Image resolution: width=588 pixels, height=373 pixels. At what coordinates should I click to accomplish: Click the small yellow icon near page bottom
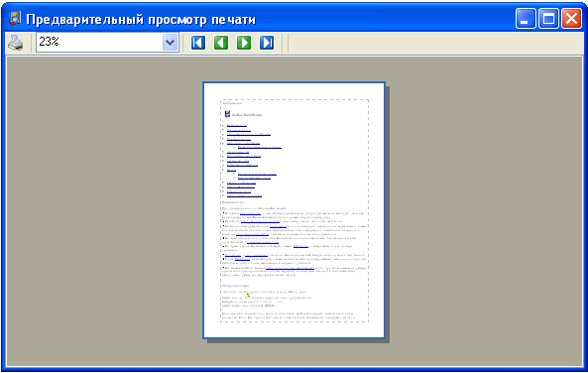[x=247, y=297]
